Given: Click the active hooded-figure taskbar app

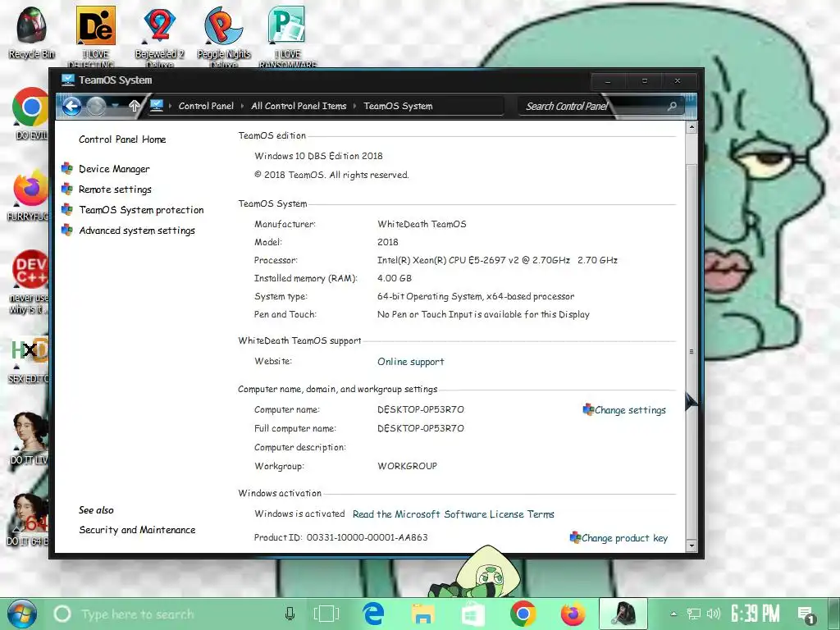Looking at the screenshot, I should coord(623,614).
